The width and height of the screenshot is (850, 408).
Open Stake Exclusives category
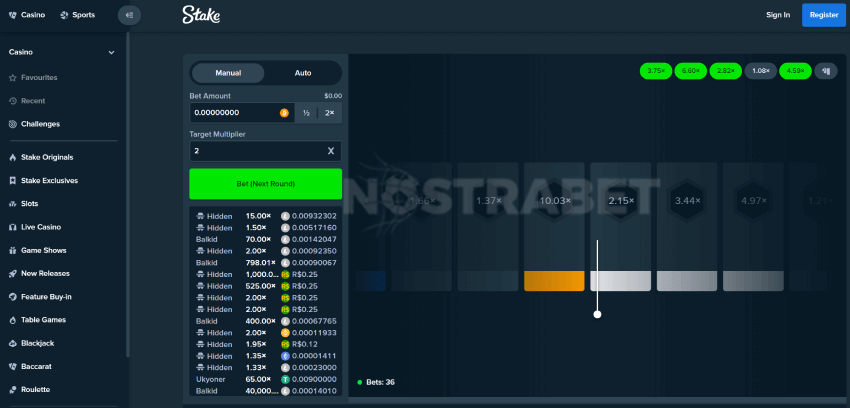43,180
